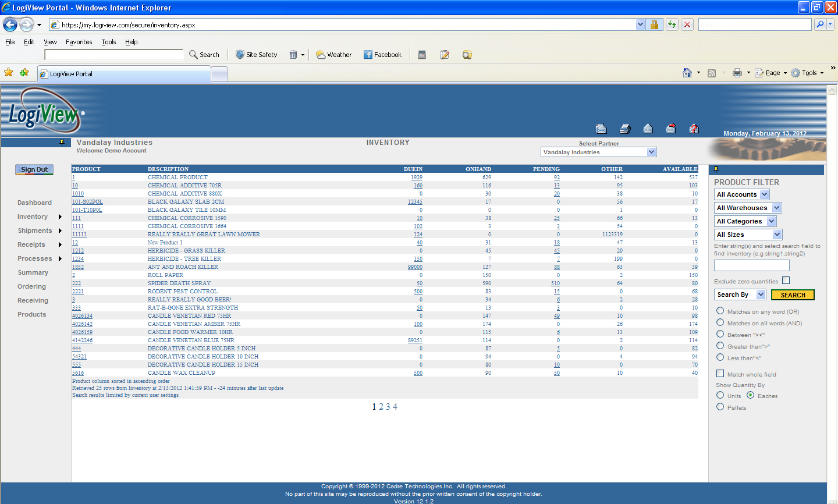This screenshot has width=838, height=504.
Task: Click the trash can toolbar icon
Action: coord(293,54)
